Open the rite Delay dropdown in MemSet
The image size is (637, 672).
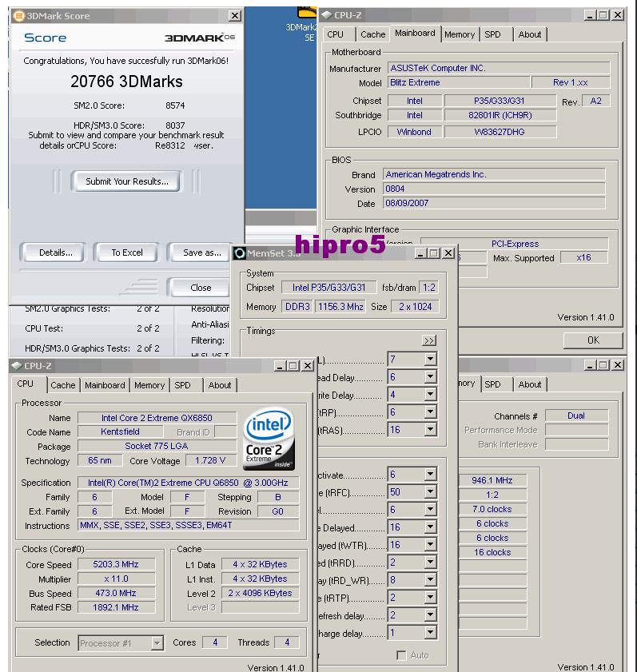430,394
